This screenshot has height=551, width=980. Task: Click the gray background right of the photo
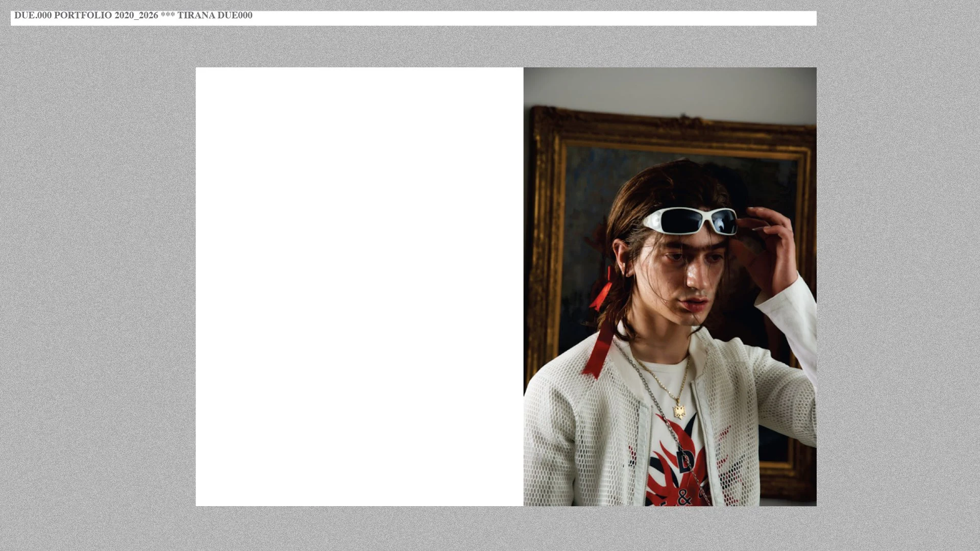pos(898,286)
